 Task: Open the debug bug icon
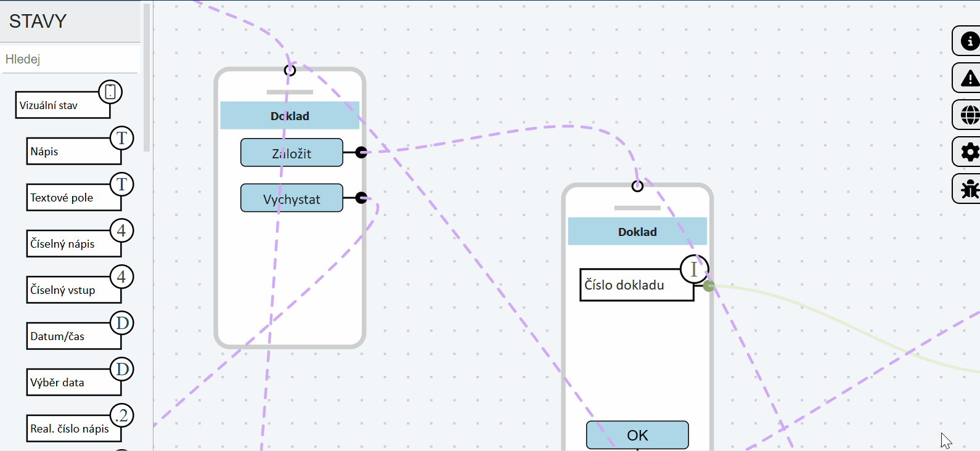[x=970, y=189]
